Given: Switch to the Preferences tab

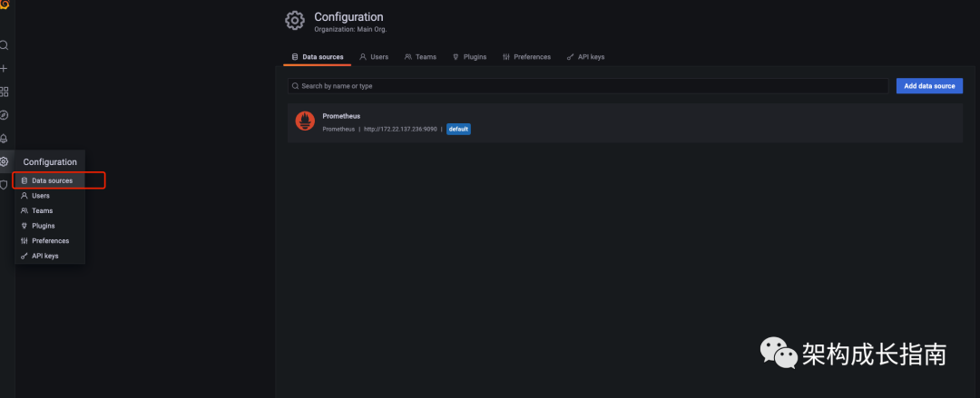Looking at the screenshot, I should 526,57.
